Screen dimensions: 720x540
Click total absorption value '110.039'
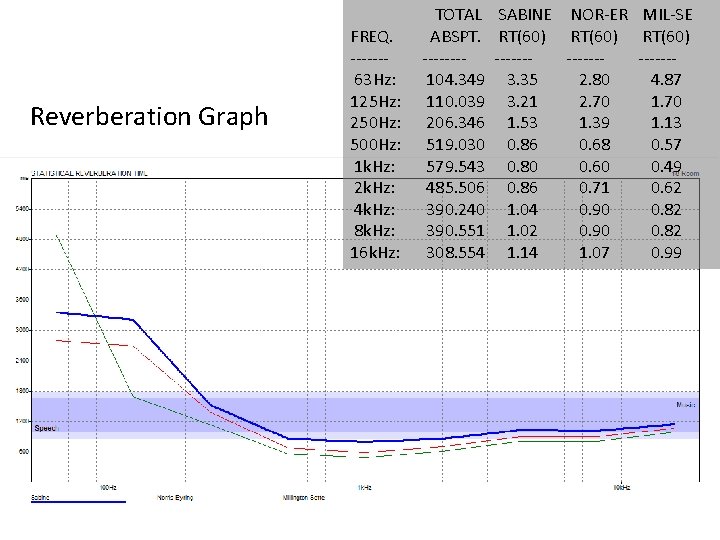pyautogui.click(x=455, y=101)
